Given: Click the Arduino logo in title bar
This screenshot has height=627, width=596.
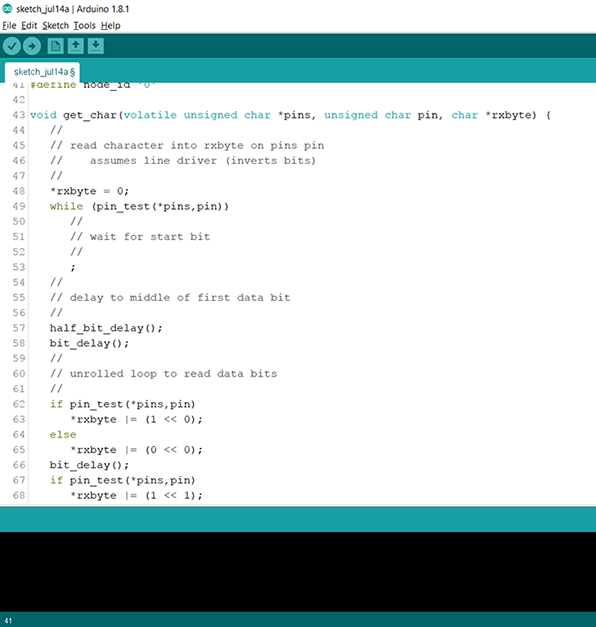Looking at the screenshot, I should 7,8.
